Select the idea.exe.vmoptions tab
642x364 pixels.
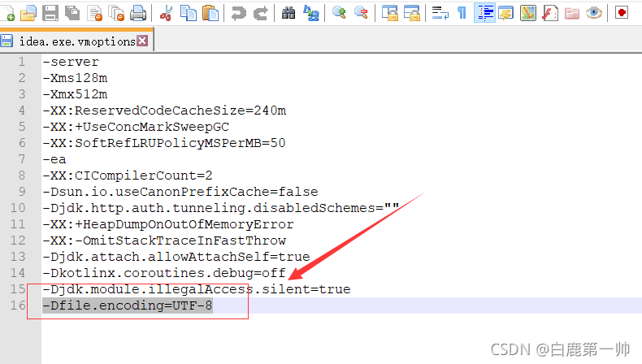76,41
